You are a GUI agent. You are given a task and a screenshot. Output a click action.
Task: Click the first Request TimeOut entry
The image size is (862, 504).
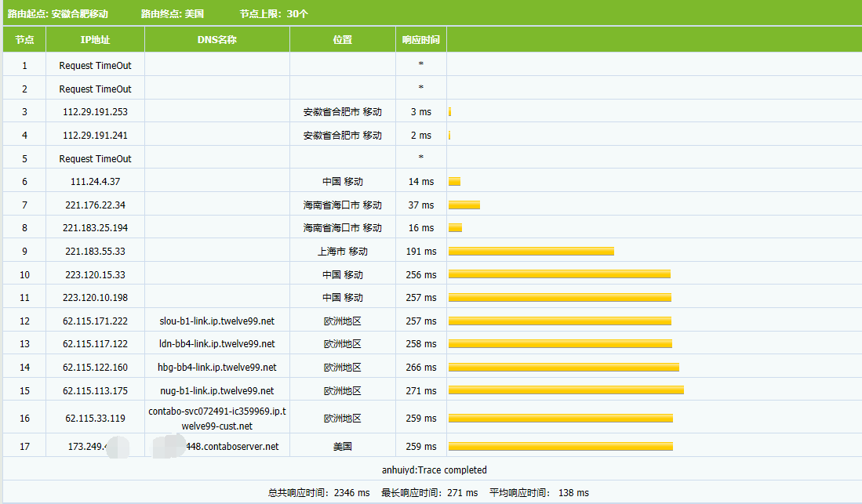click(x=95, y=66)
